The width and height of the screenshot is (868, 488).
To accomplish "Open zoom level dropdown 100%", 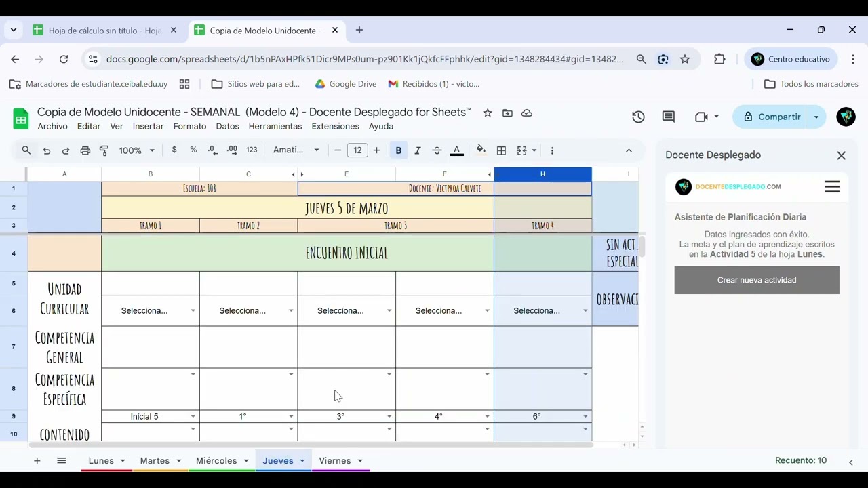I will [137, 150].
